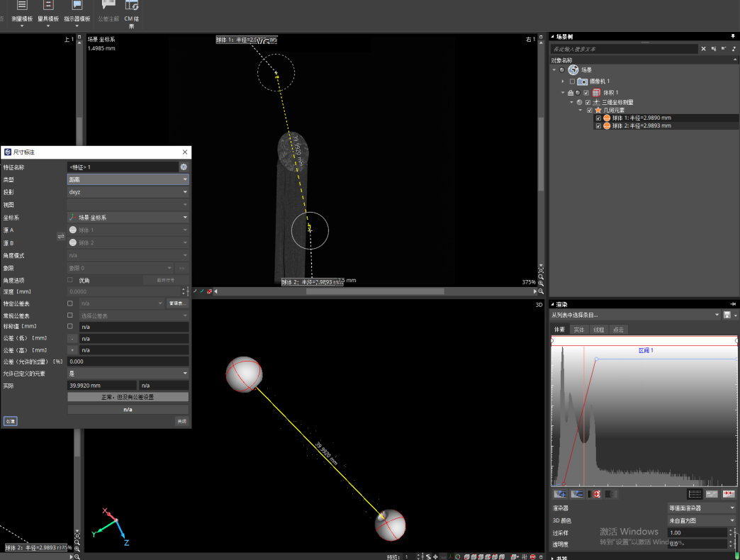Open the 从列表中选择条目 preset dropdown
The width and height of the screenshot is (740, 560).
click(x=636, y=315)
